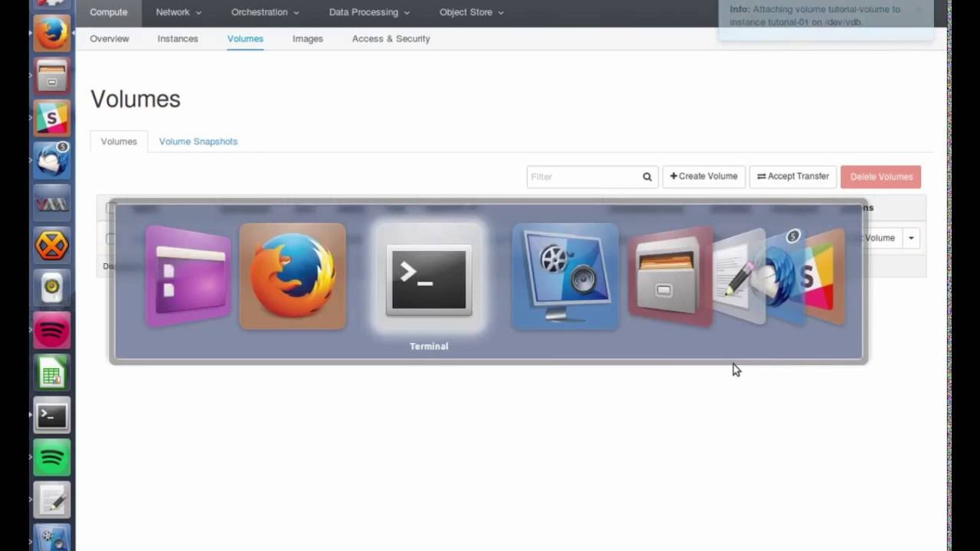Switch to screen recorder in app switcher
Screen dimensions: 980x551
[x=565, y=276]
